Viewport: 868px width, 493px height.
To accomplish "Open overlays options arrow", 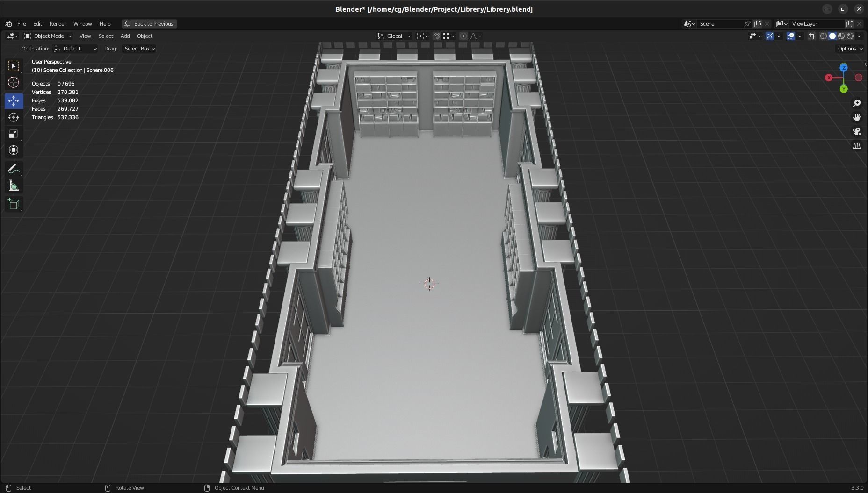I will pyautogui.click(x=800, y=36).
